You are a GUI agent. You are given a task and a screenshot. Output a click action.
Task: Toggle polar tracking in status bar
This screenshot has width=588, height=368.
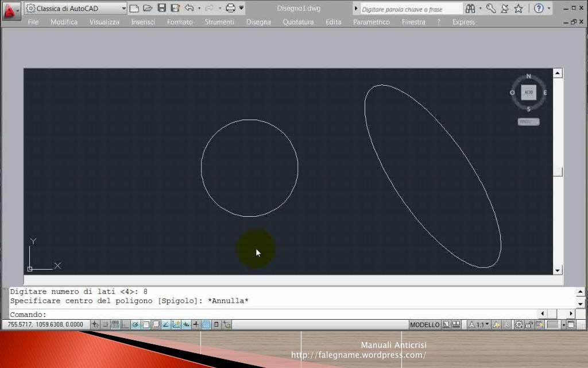coord(136,325)
